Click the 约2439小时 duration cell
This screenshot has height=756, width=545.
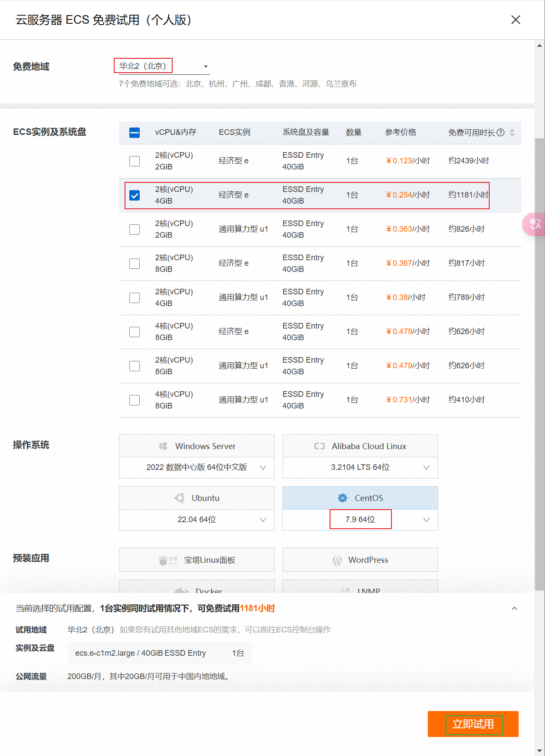[x=469, y=161]
